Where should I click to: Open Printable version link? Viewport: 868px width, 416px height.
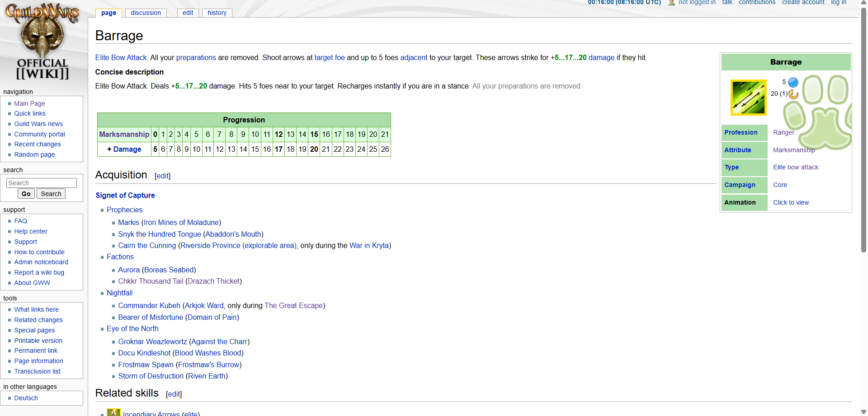coord(38,341)
